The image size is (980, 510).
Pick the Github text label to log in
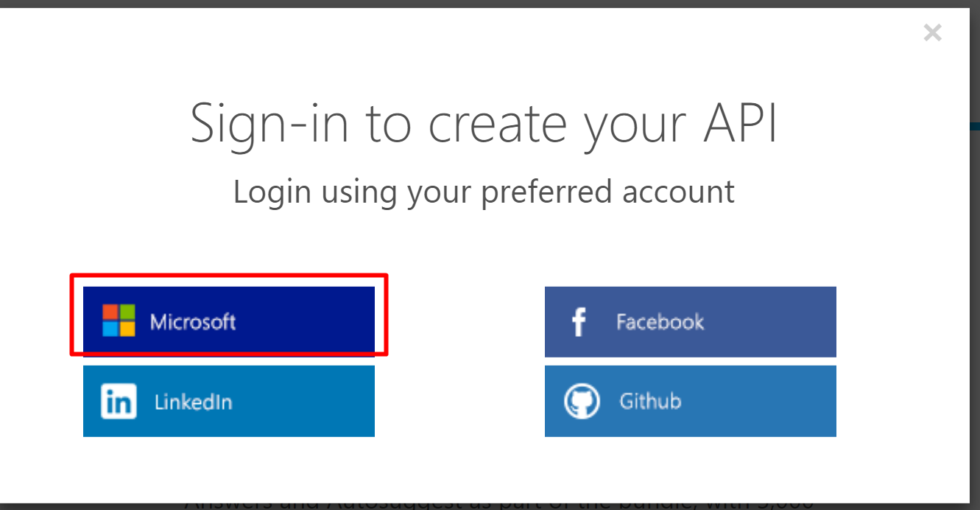650,402
